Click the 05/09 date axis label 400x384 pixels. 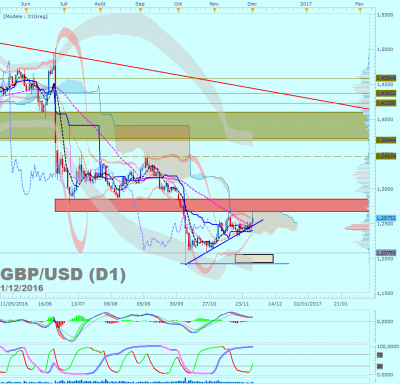tap(144, 304)
